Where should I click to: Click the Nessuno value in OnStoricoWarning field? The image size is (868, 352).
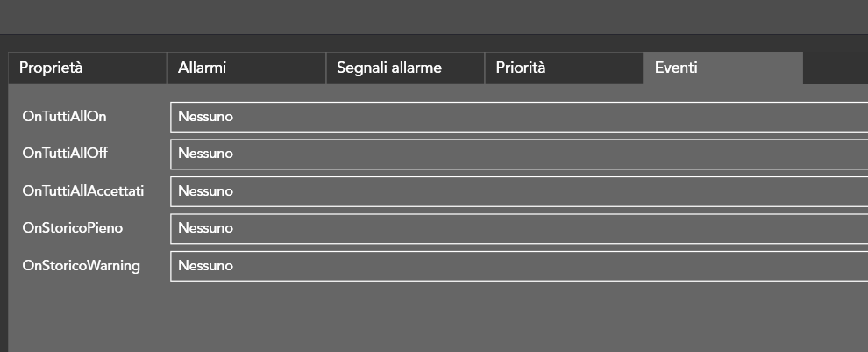click(x=205, y=266)
